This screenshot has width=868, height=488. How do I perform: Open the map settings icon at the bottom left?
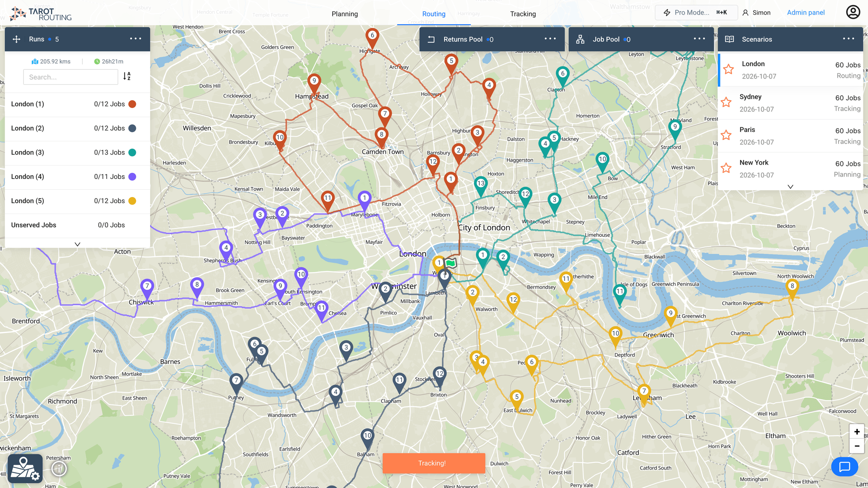click(x=25, y=469)
